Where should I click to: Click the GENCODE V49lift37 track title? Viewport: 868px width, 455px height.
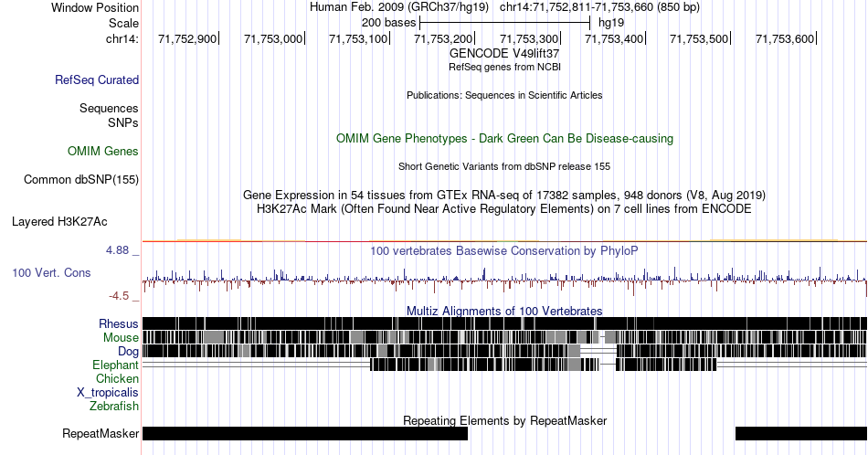click(x=504, y=53)
